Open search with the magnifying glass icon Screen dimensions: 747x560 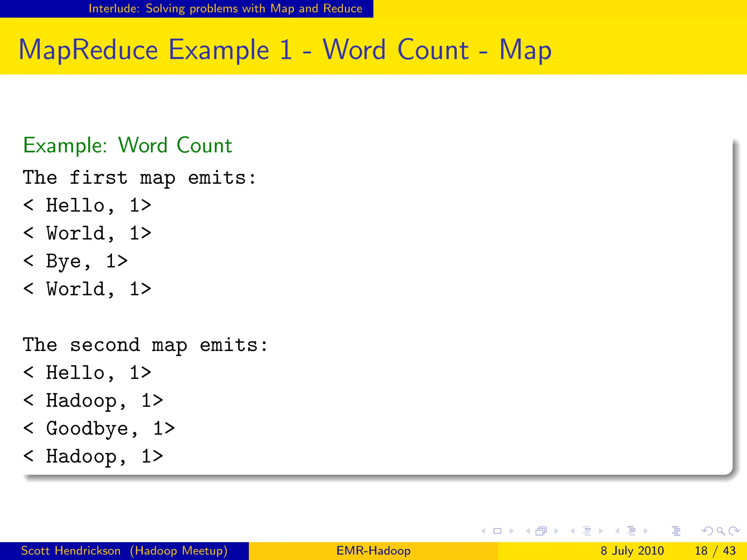[721, 531]
